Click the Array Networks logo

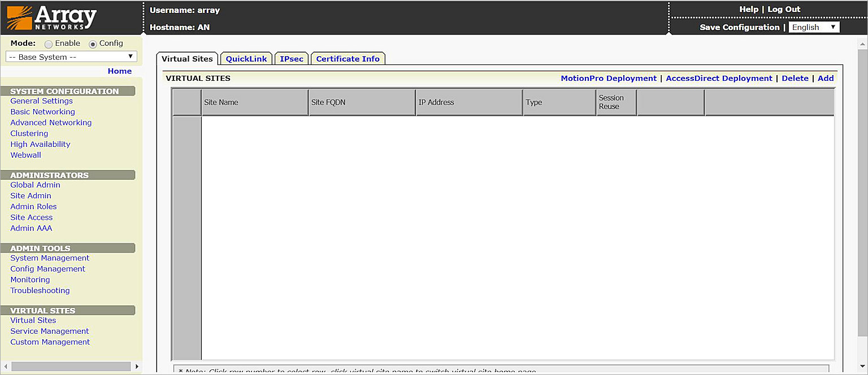tap(51, 18)
